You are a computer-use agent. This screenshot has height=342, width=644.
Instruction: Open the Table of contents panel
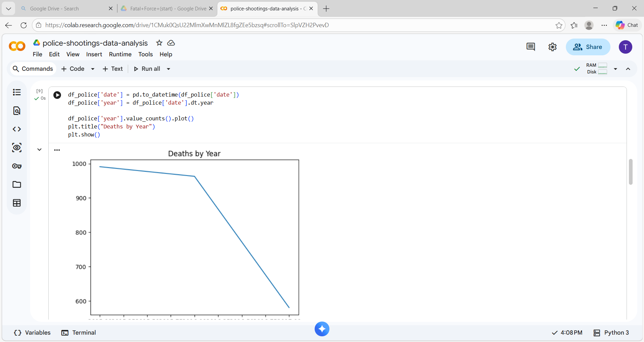17,92
